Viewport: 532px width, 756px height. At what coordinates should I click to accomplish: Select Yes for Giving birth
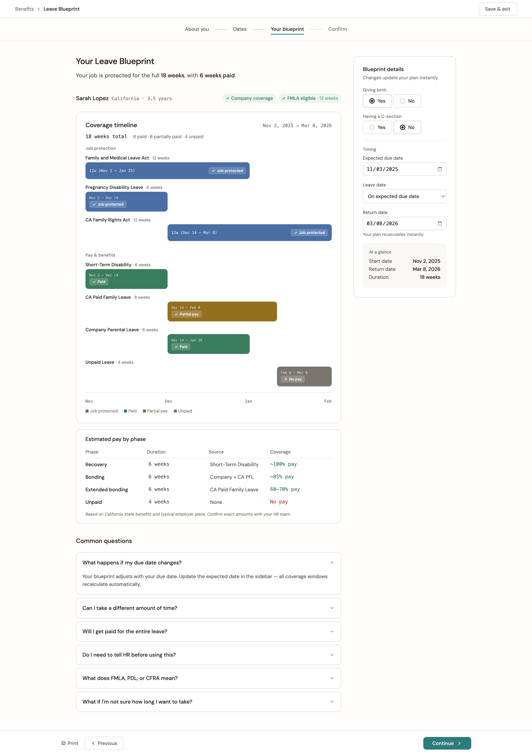pos(377,101)
